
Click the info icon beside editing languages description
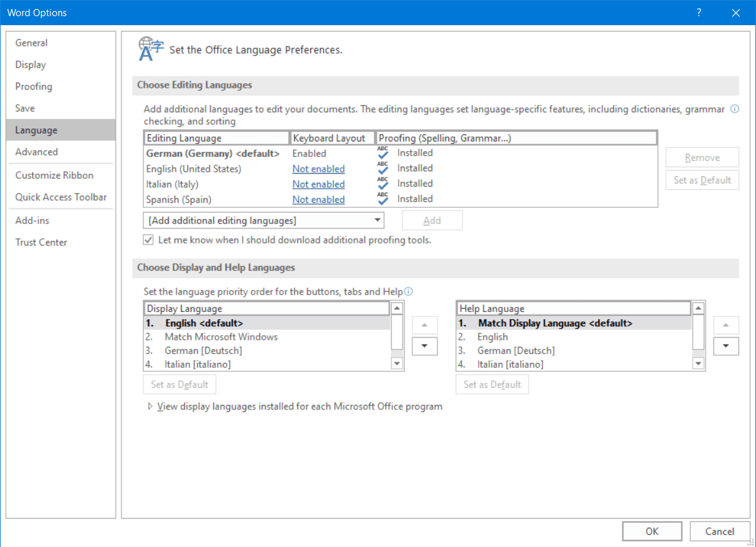pyautogui.click(x=734, y=109)
